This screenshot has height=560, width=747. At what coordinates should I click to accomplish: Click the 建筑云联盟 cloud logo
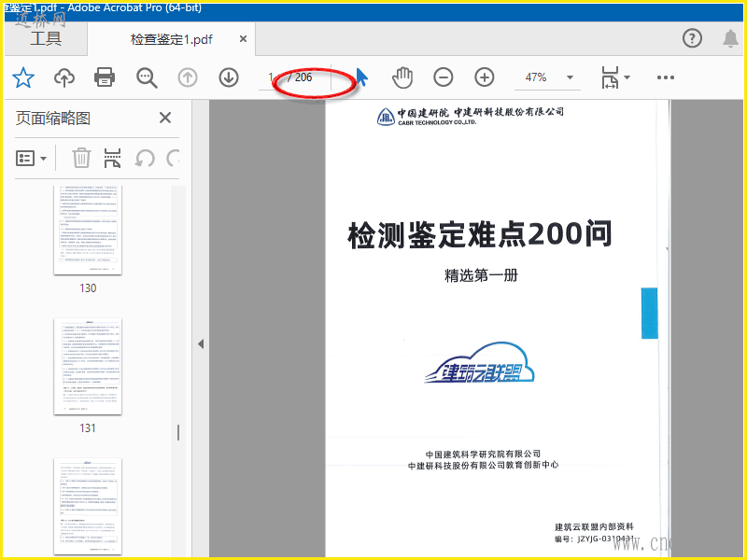(x=479, y=363)
